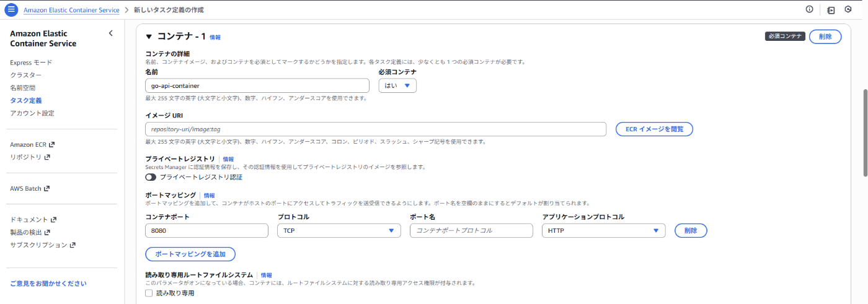Open 情報 link next to プライベートレジストリ

(x=228, y=159)
